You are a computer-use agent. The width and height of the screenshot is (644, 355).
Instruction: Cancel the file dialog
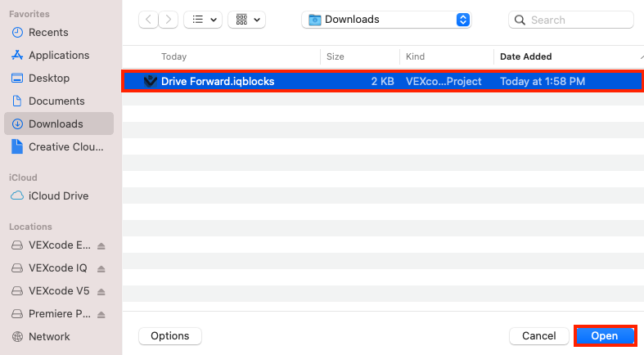539,336
